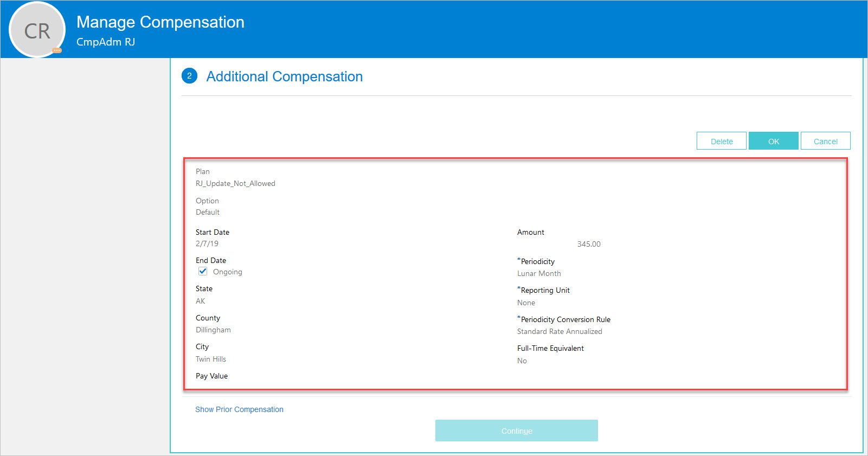Click the Amount field showing 345.00
This screenshot has width=868, height=456.
tap(588, 244)
